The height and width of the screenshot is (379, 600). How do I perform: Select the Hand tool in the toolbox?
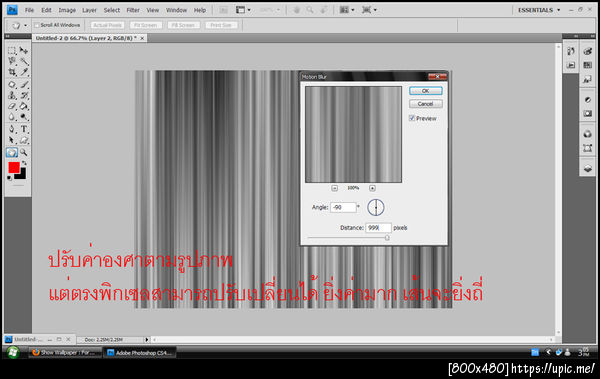point(12,152)
